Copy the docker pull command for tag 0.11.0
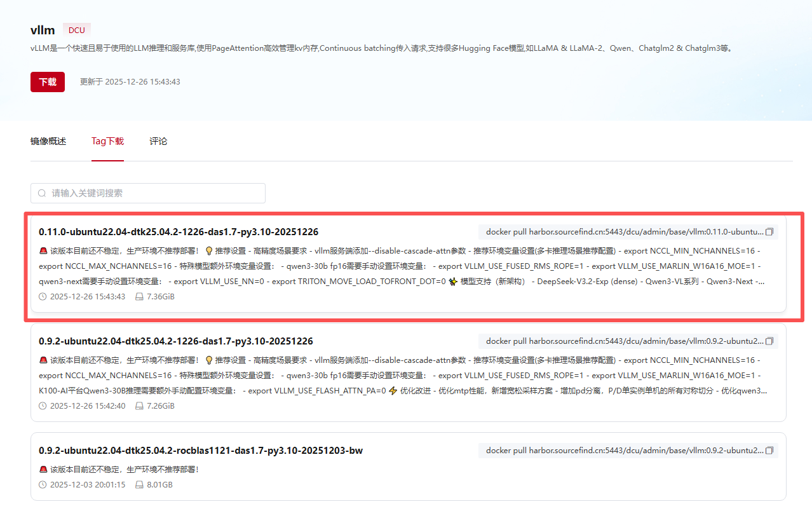The width and height of the screenshot is (812, 511). click(x=769, y=232)
